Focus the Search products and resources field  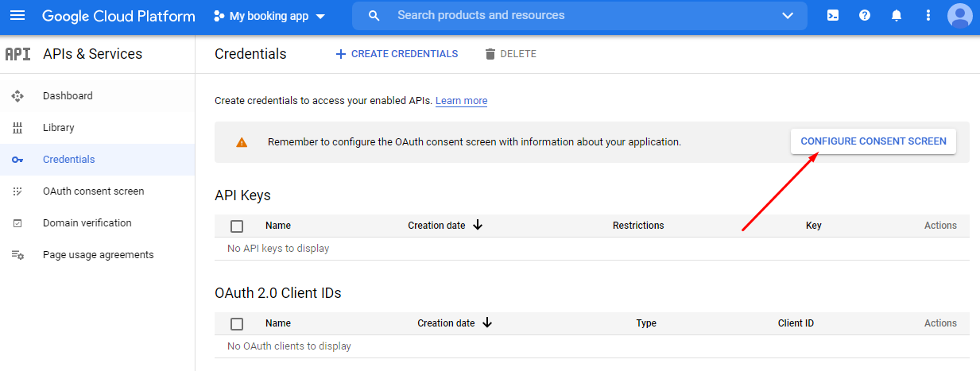[x=580, y=16]
